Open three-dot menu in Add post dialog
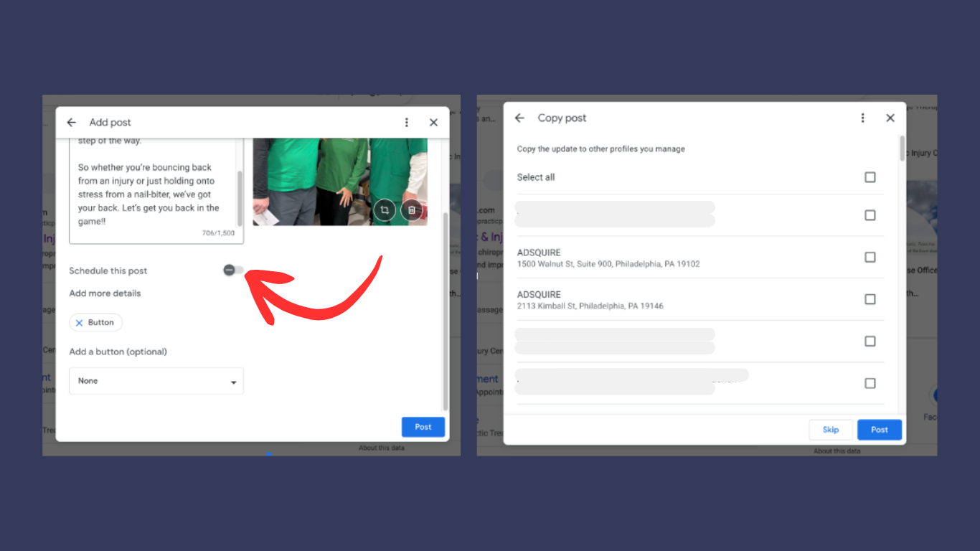 tap(407, 123)
